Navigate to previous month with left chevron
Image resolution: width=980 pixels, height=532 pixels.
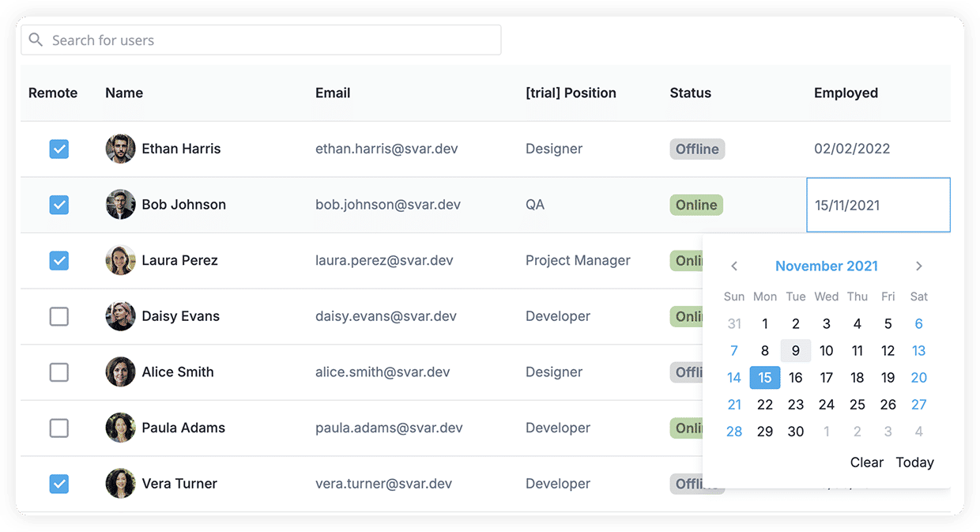pyautogui.click(x=734, y=266)
